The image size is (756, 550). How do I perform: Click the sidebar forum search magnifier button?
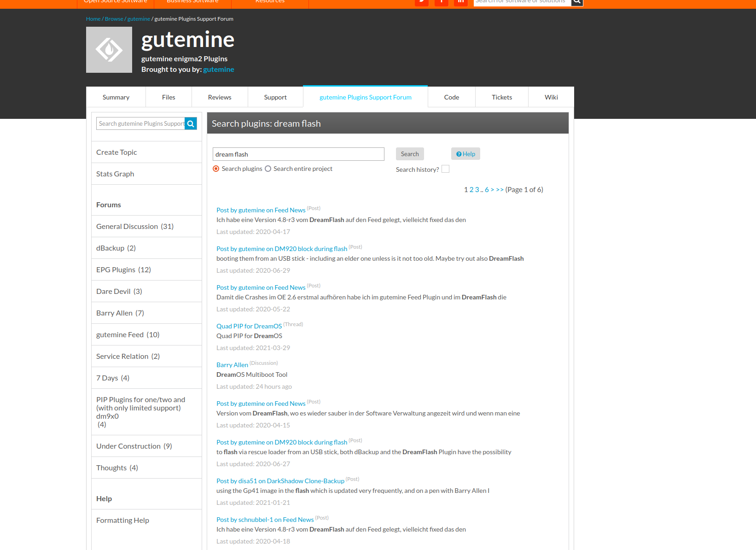click(x=191, y=123)
